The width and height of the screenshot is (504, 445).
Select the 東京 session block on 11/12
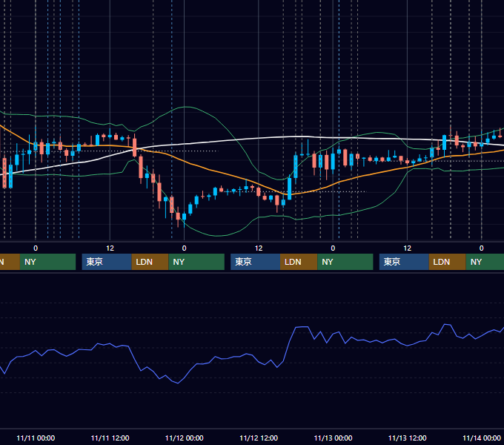(255, 262)
